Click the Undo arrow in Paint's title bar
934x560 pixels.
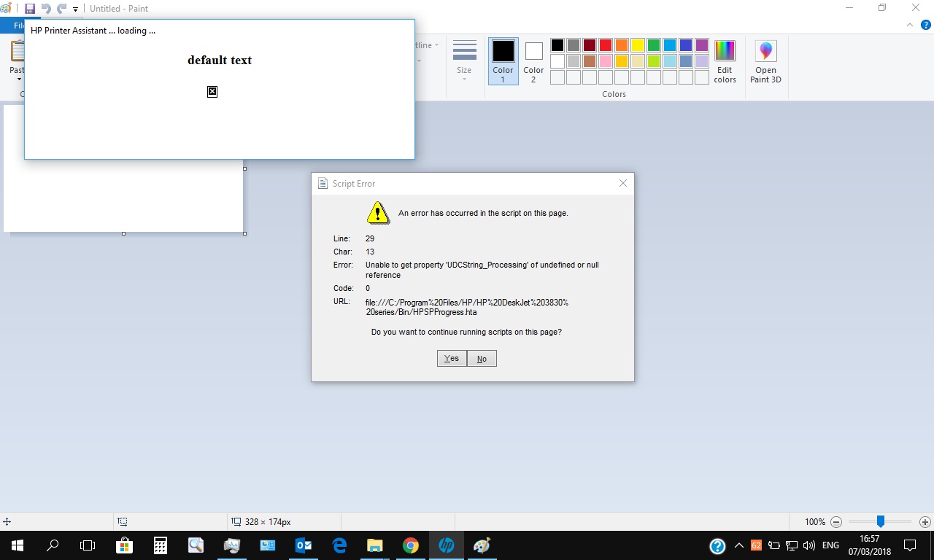46,9
